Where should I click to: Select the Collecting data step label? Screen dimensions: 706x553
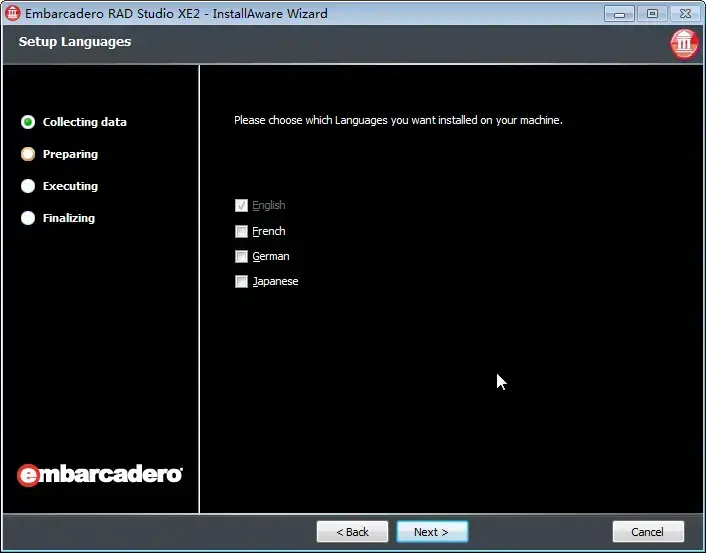click(85, 122)
